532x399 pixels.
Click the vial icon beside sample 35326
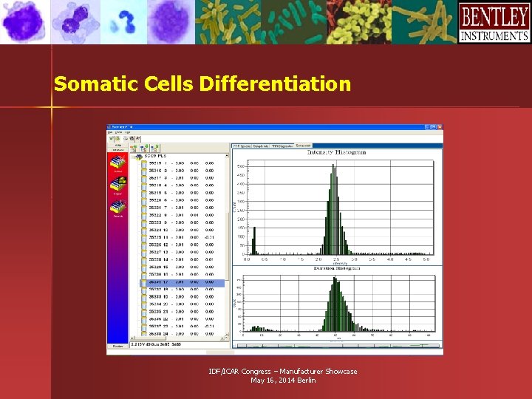pyautogui.click(x=144, y=245)
